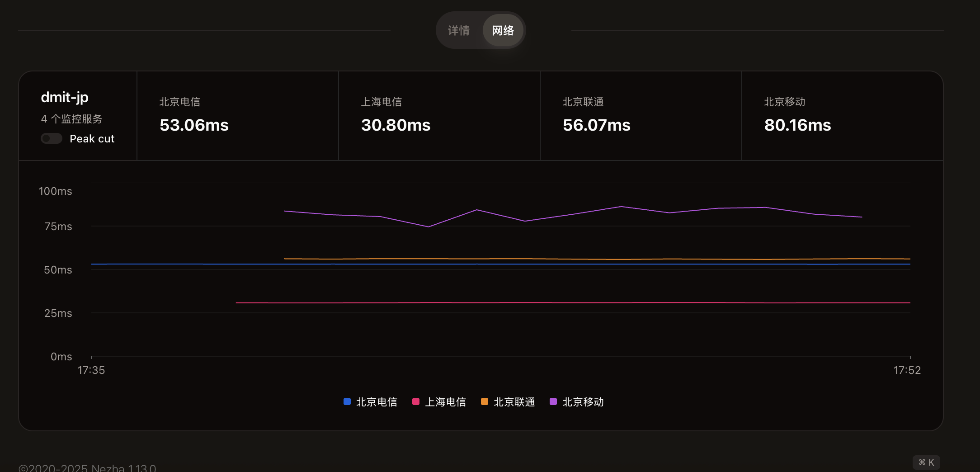Toggle the orange 北京联通 legend marker
980x472 pixels.
point(485,401)
